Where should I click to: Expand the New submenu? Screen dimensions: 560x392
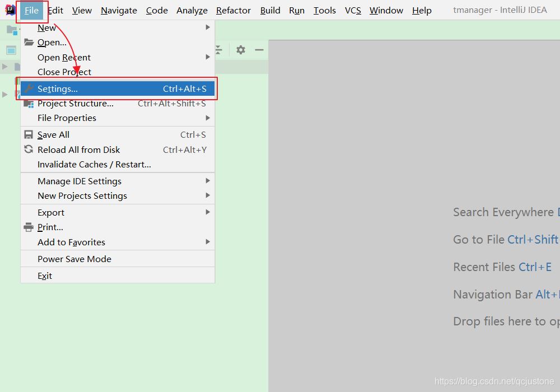208,27
